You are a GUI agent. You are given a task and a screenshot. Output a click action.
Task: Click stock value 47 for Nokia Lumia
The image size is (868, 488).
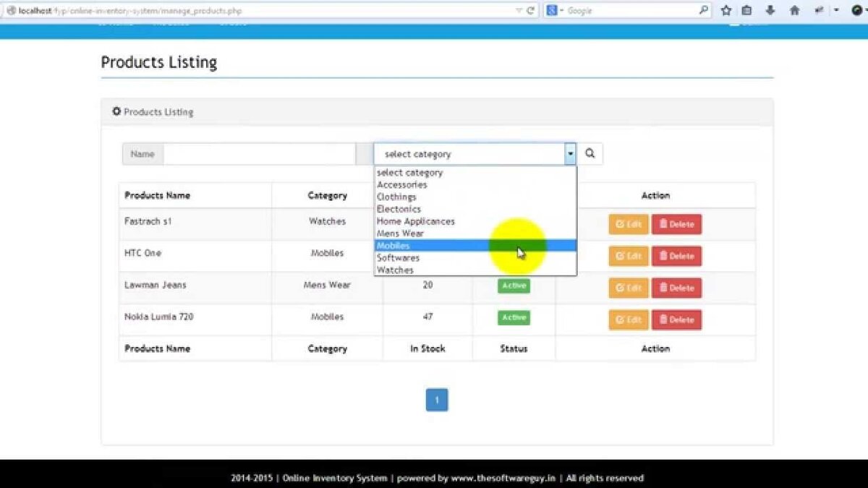click(427, 317)
